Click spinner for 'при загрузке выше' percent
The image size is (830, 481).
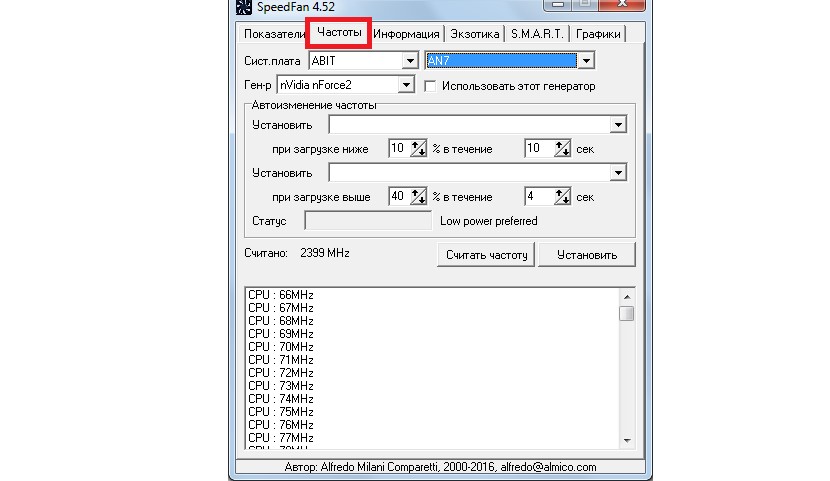[418, 197]
